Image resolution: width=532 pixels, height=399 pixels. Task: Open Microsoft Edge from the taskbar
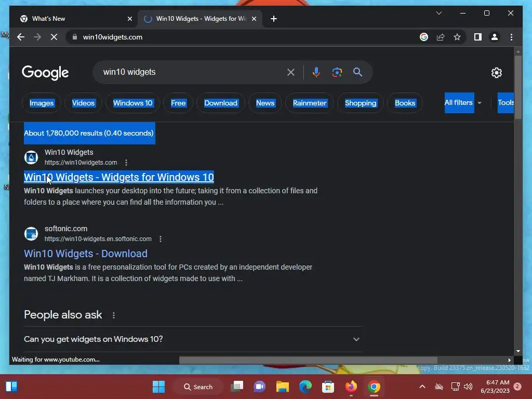coord(305,387)
